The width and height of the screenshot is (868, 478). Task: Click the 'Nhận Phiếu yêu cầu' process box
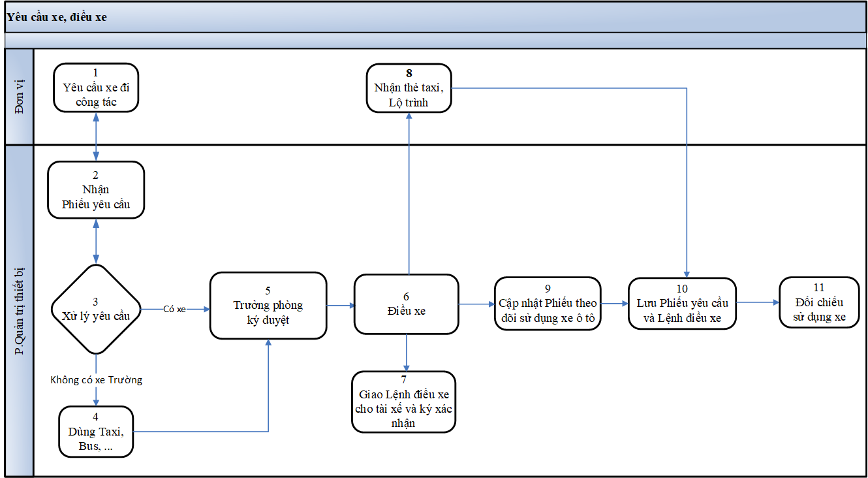click(96, 190)
